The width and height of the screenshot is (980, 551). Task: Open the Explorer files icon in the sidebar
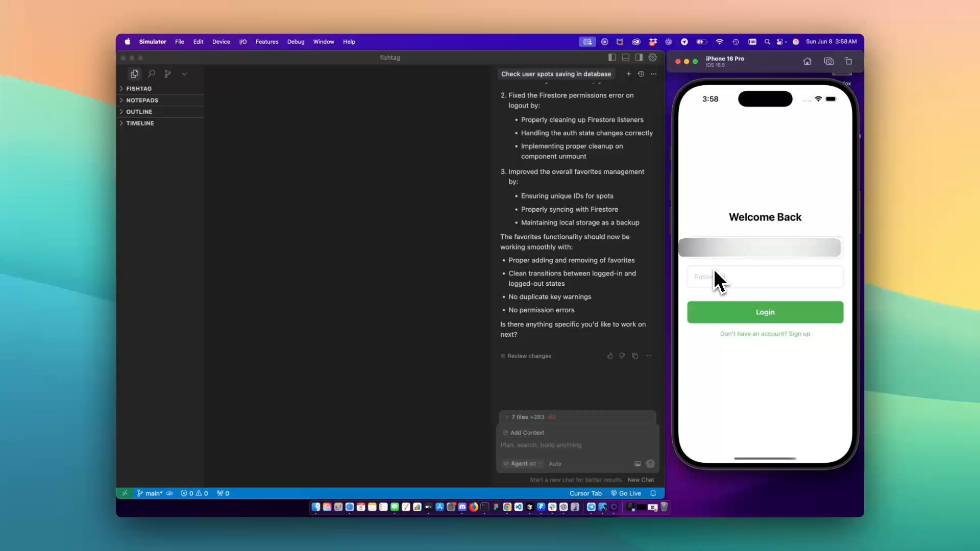(134, 74)
